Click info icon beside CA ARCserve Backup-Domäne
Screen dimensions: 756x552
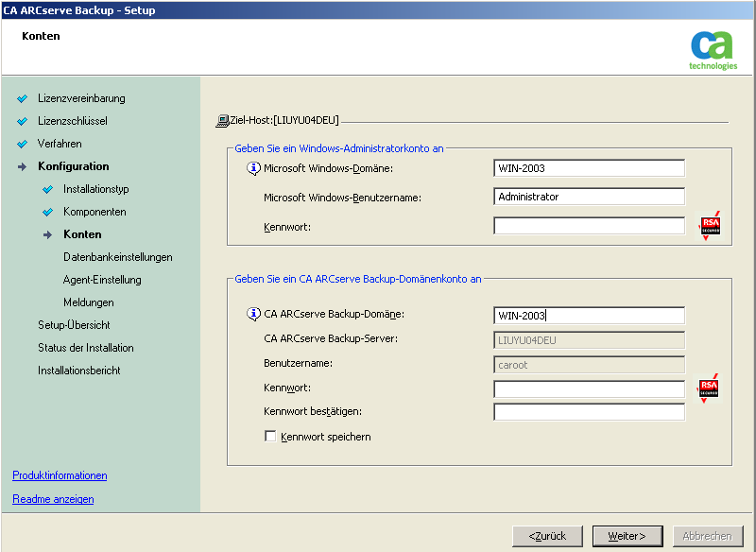(253, 314)
